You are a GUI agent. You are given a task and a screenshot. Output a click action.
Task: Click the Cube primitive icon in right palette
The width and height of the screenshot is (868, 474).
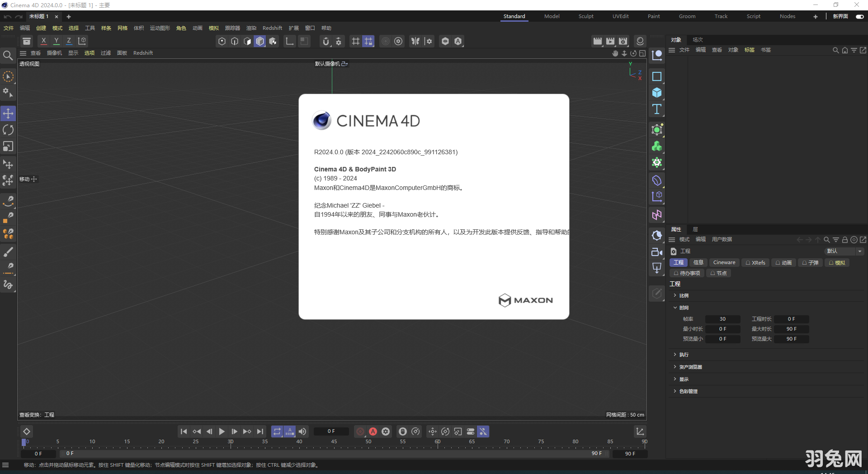656,92
